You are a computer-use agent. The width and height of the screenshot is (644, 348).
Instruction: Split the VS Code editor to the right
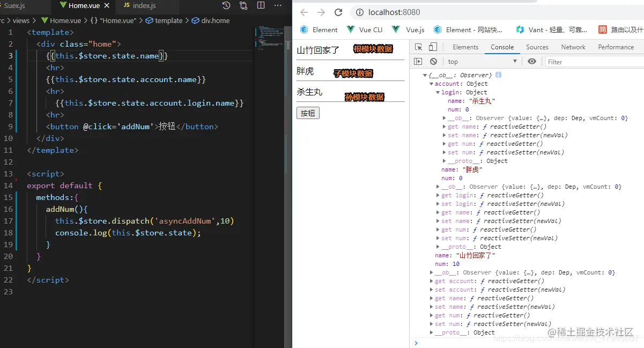261,5
